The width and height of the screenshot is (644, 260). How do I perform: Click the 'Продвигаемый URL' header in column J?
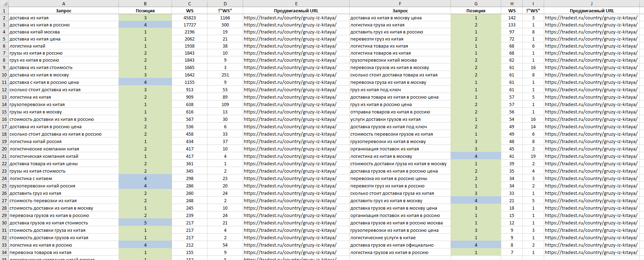point(592,11)
